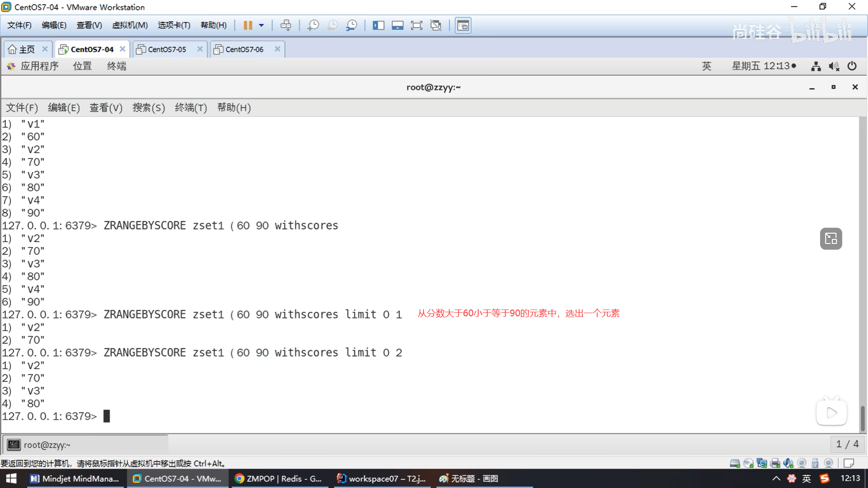The image size is (868, 488).
Task: Open the GNOME power menu icon
Action: [852, 66]
